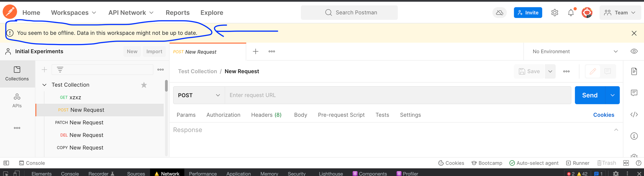Image resolution: width=644 pixels, height=176 pixels.
Task: Open the notifications bell
Action: click(x=571, y=13)
